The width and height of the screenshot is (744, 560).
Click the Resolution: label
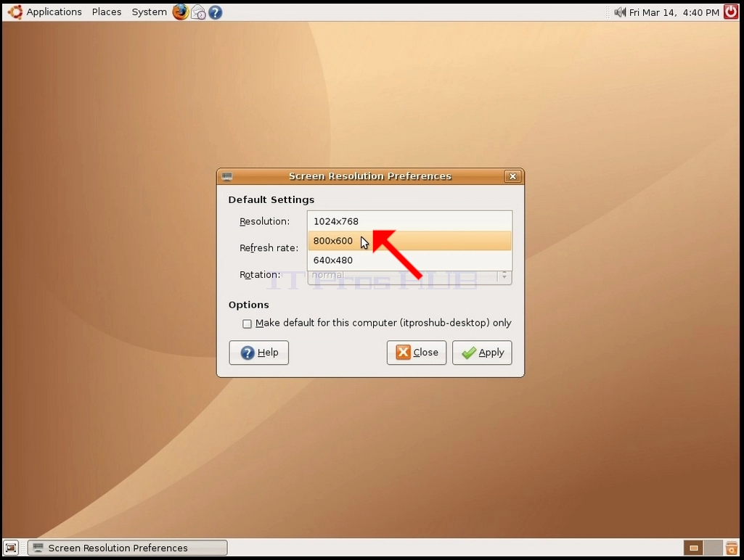[x=264, y=221]
